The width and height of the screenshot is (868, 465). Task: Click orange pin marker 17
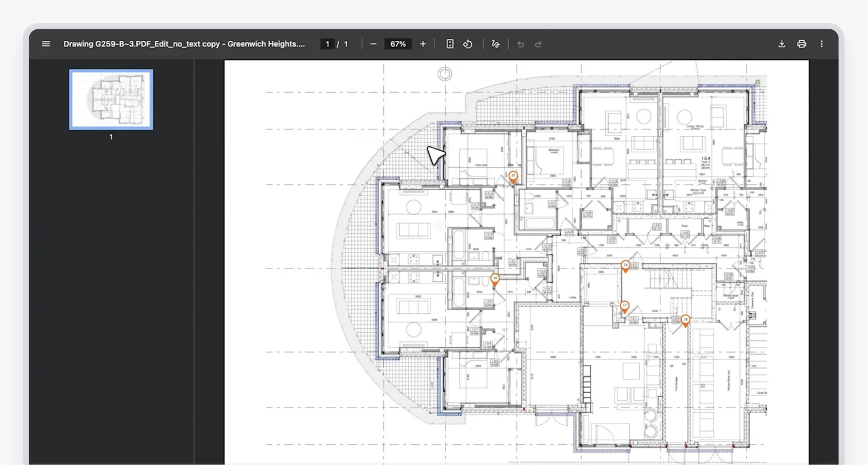click(625, 307)
